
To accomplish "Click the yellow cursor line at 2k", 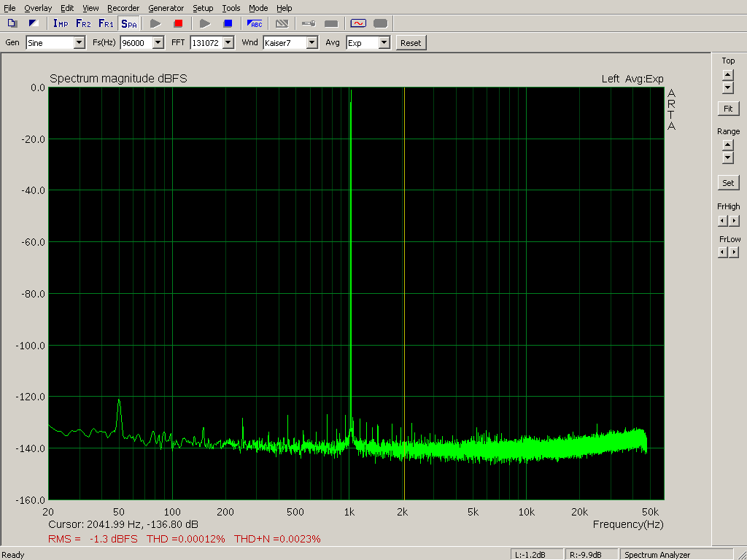I will 404,293.
